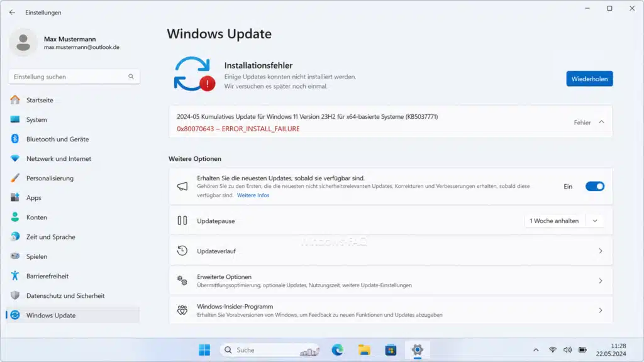This screenshot has height=362, width=644.
Task: Click the Wiederholen retry button
Action: 589,79
